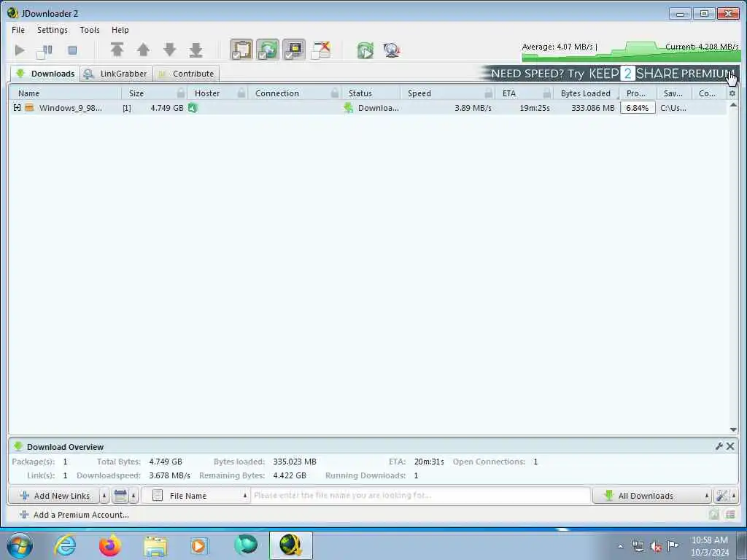Click the update check globe icon
This screenshot has width=747, height=560.
click(392, 50)
